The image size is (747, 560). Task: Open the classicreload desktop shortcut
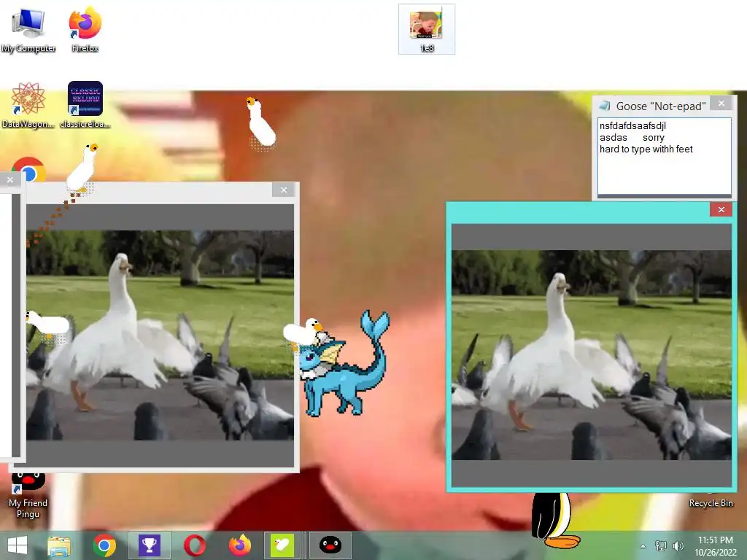click(x=85, y=105)
